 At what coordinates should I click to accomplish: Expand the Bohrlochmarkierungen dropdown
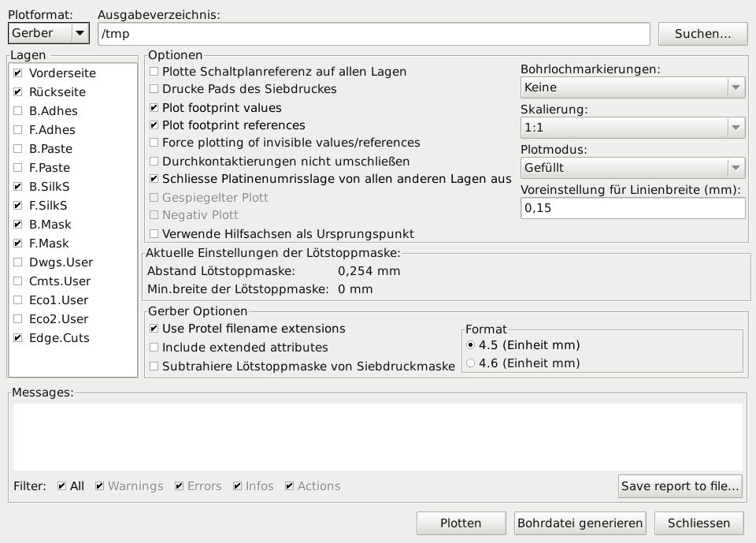tap(632, 87)
